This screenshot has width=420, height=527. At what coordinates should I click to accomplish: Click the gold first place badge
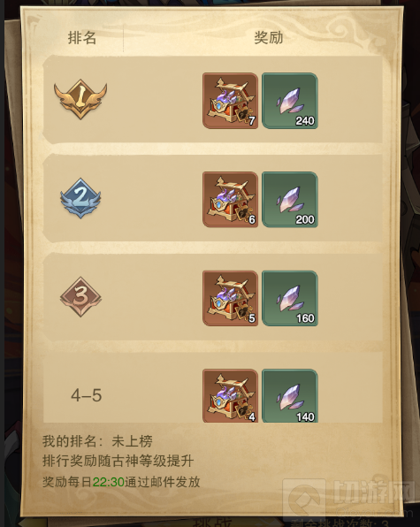pos(80,99)
